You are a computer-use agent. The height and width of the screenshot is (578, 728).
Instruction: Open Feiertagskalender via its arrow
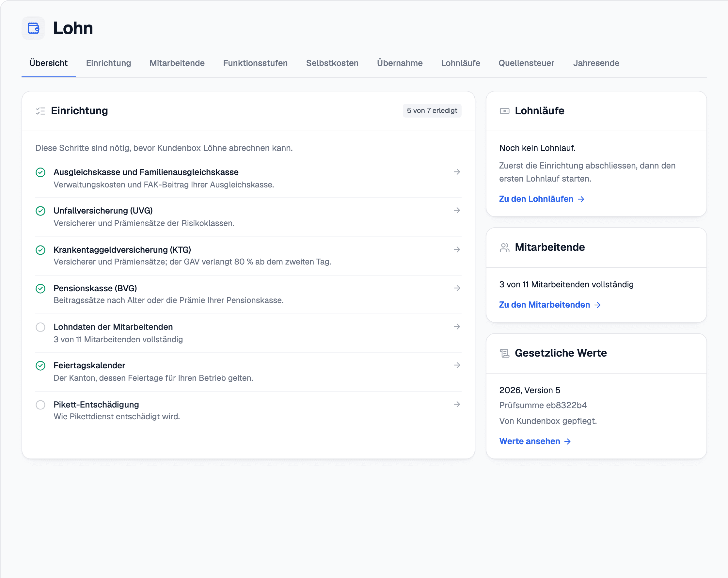pos(457,365)
